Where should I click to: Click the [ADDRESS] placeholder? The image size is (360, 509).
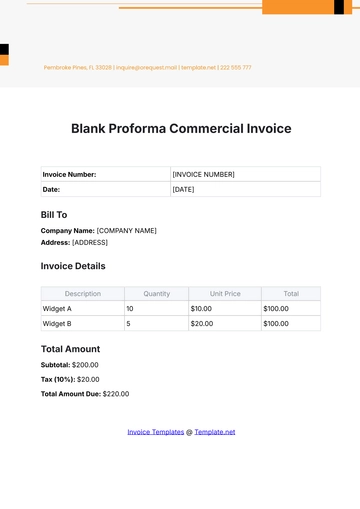click(x=90, y=243)
